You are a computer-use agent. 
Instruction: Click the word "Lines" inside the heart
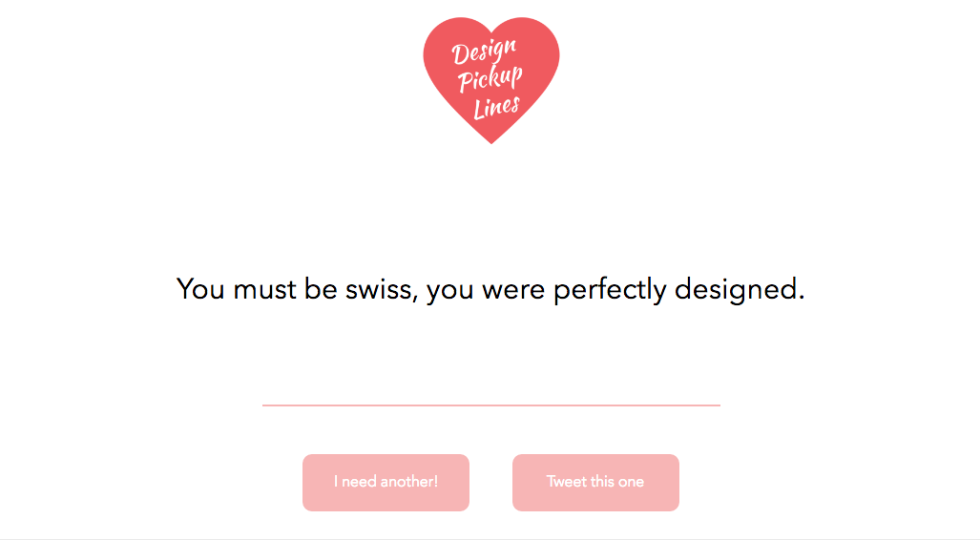pyautogui.click(x=496, y=107)
